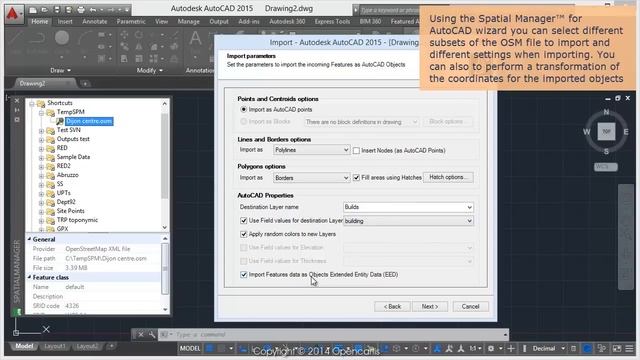Open Lines Import as Polylines dropdown
Image resolution: width=640 pixels, height=360 pixels.
click(x=311, y=150)
